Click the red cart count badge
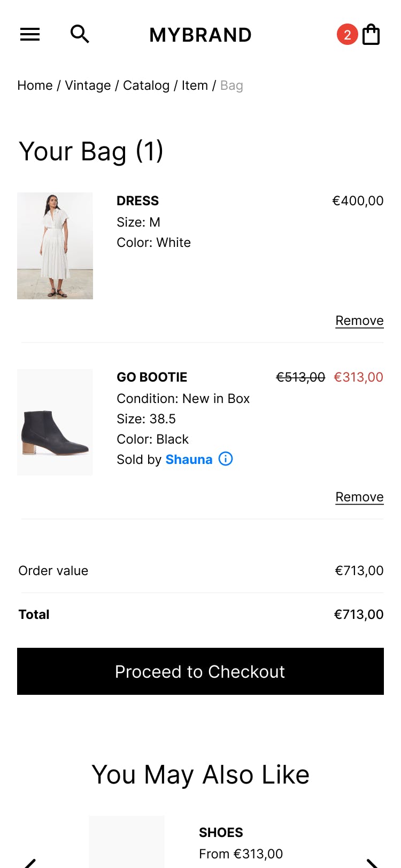 [x=347, y=35]
